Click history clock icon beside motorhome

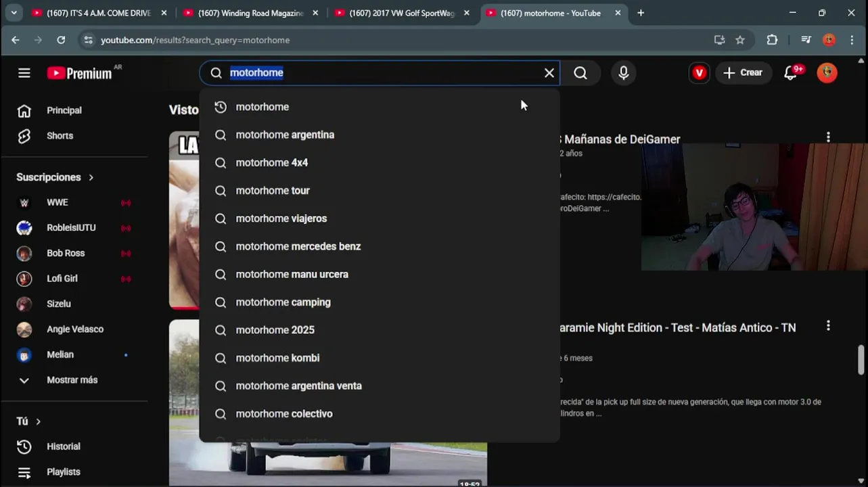point(221,107)
